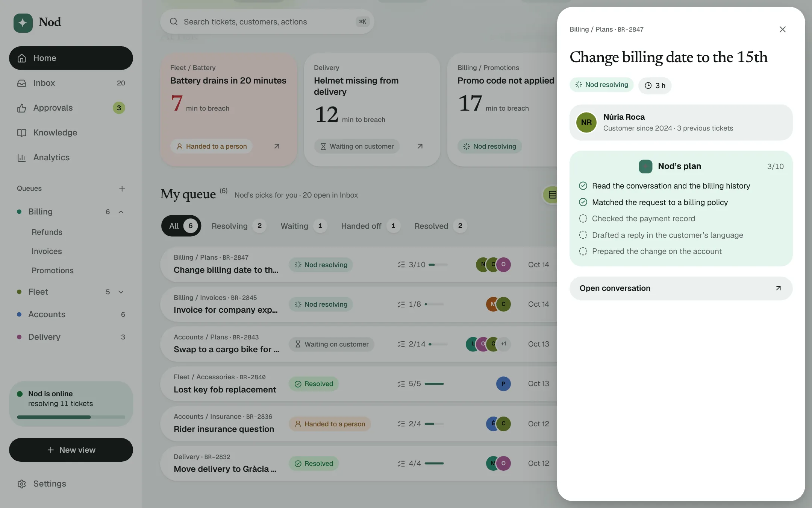Go to Approvals page
Image resolution: width=812 pixels, height=508 pixels.
point(71,108)
